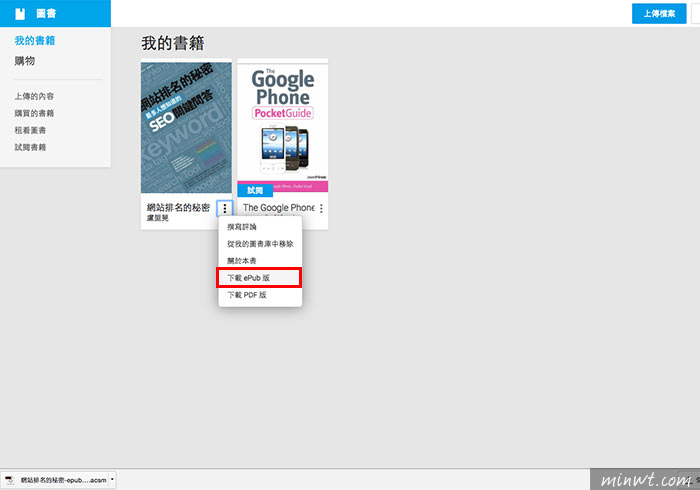Click the 我的書籍 page heading
Viewport: 700px width, 490px height.
(173, 43)
